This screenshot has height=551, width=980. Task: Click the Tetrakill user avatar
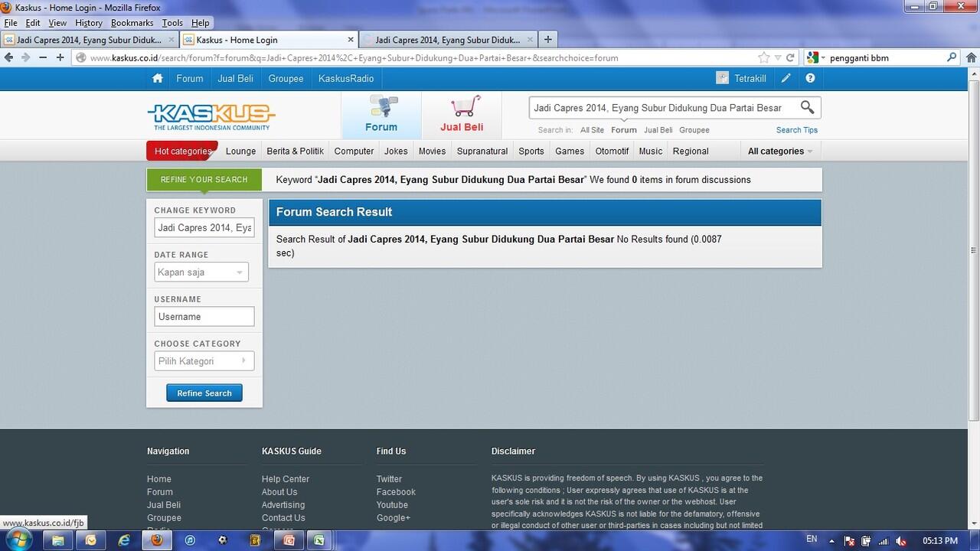[x=722, y=78]
